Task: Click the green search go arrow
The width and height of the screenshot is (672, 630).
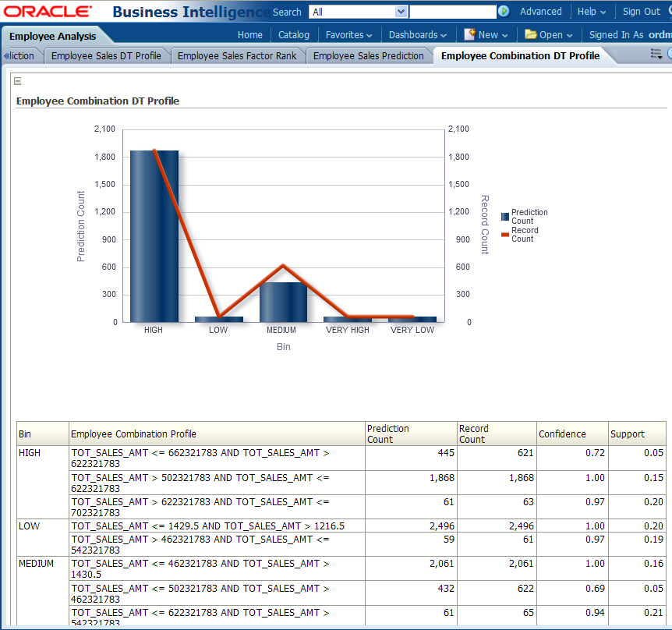Action: coord(504,12)
